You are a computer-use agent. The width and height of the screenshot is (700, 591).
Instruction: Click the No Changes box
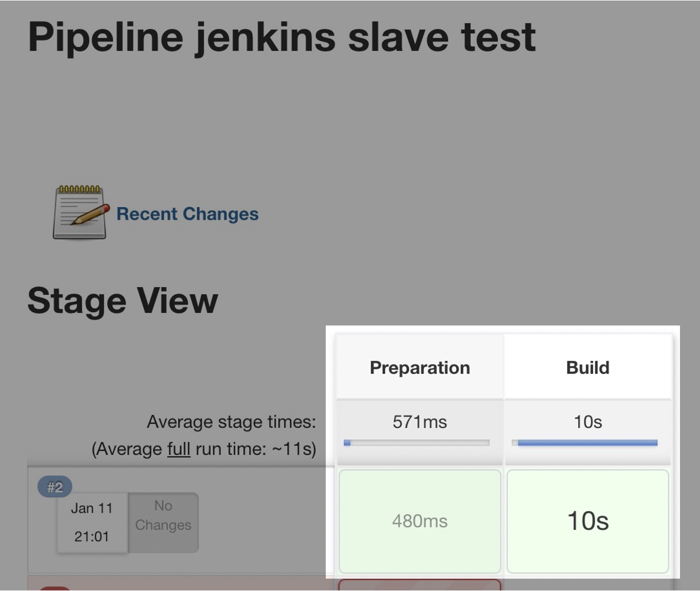[x=163, y=516]
